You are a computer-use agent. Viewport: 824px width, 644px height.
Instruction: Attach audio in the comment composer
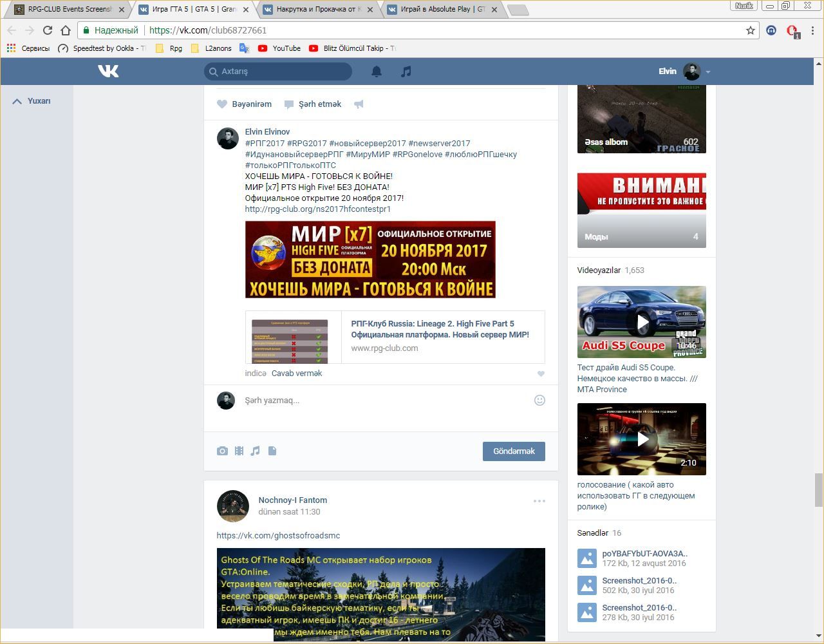[256, 451]
